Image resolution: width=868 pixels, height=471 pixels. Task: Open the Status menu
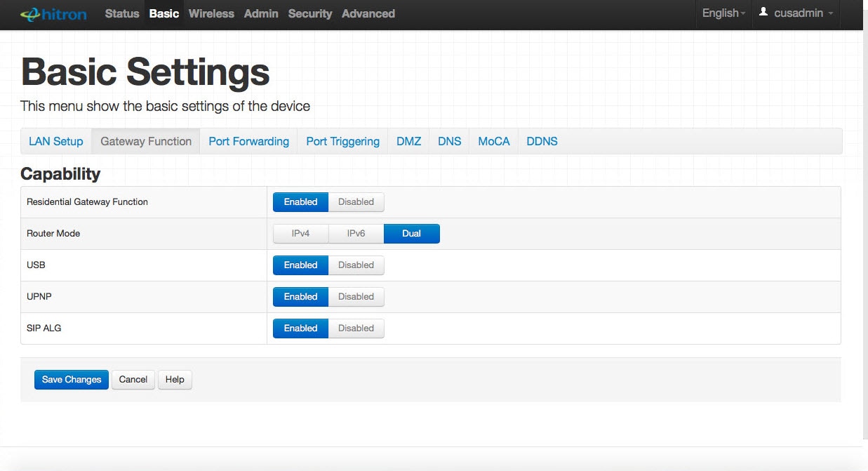coord(122,13)
